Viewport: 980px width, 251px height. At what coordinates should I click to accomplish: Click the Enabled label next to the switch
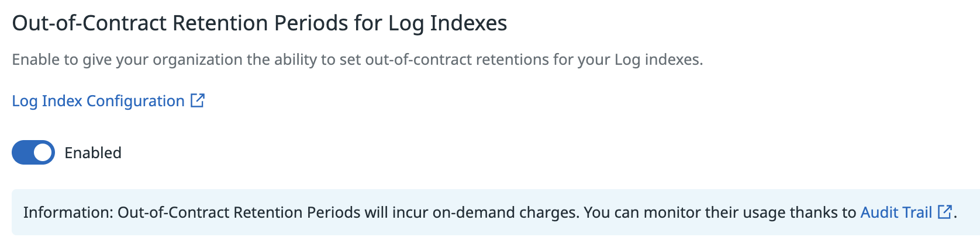(x=93, y=153)
